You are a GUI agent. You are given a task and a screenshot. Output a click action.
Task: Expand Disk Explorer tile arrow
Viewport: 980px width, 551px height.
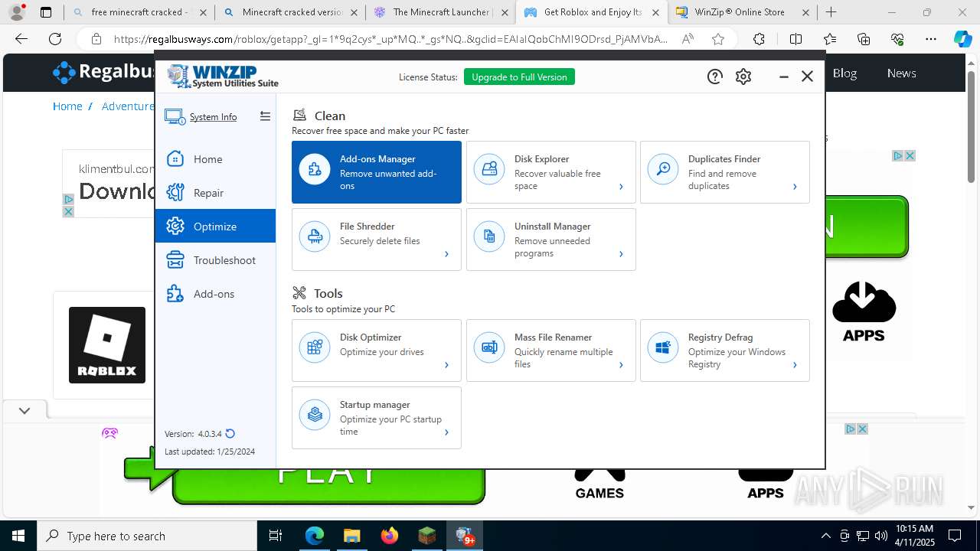click(x=621, y=187)
